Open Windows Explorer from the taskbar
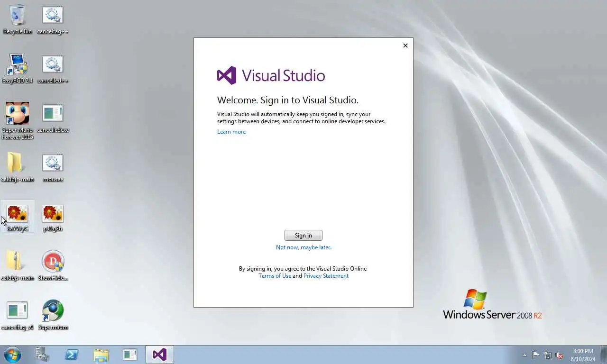607x364 pixels. 101,355
